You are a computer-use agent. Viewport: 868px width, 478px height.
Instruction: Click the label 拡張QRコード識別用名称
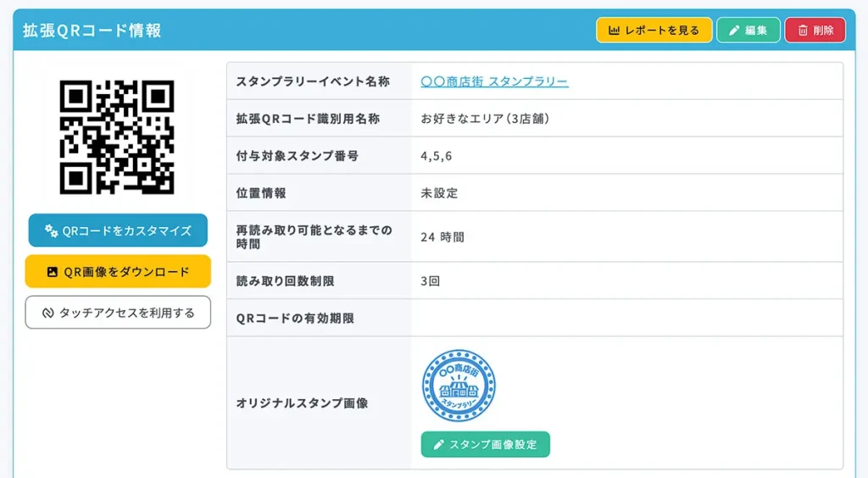coord(308,119)
